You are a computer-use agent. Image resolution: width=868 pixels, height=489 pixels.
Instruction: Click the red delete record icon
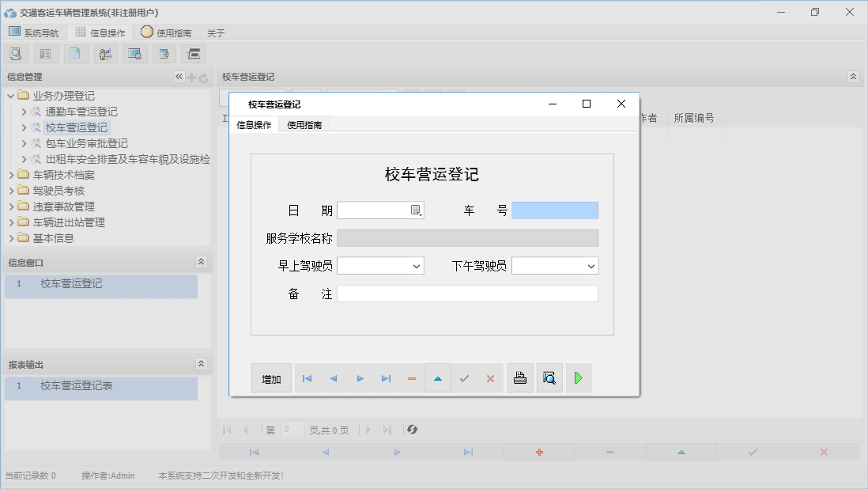[x=411, y=377]
